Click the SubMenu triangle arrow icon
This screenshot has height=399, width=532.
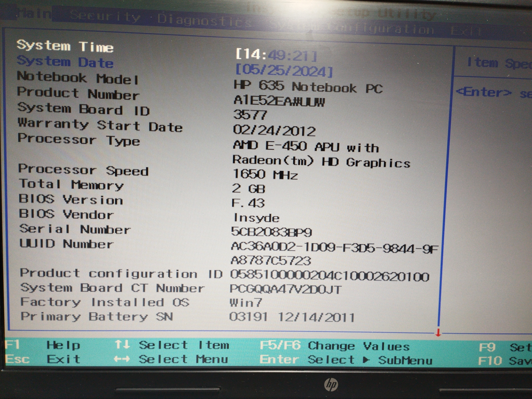click(366, 360)
